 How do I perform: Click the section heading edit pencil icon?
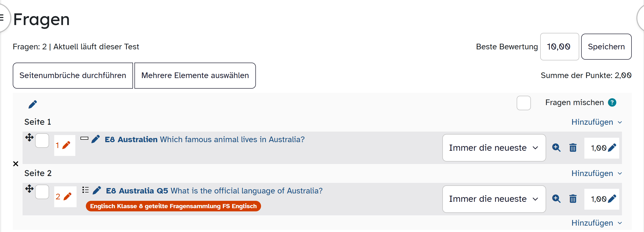(32, 104)
